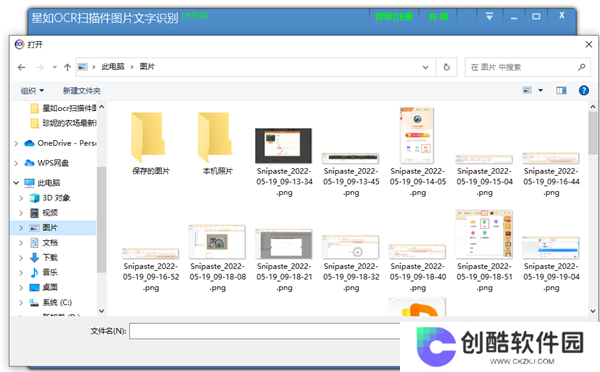Viewport: 600px width, 372px height.
Task: Select Snipaste_2022-05-19_09-14-05.png thumbnail
Action: (417, 135)
